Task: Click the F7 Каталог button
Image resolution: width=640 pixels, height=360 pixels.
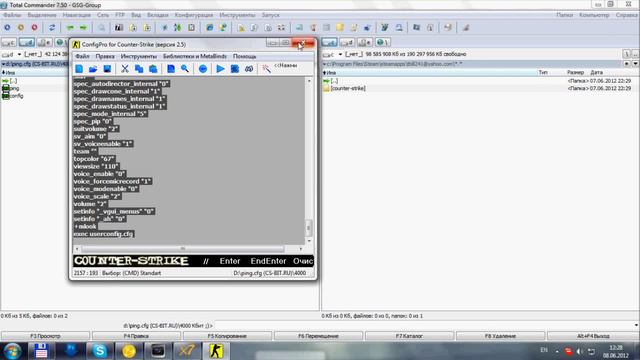Action: pos(409,336)
